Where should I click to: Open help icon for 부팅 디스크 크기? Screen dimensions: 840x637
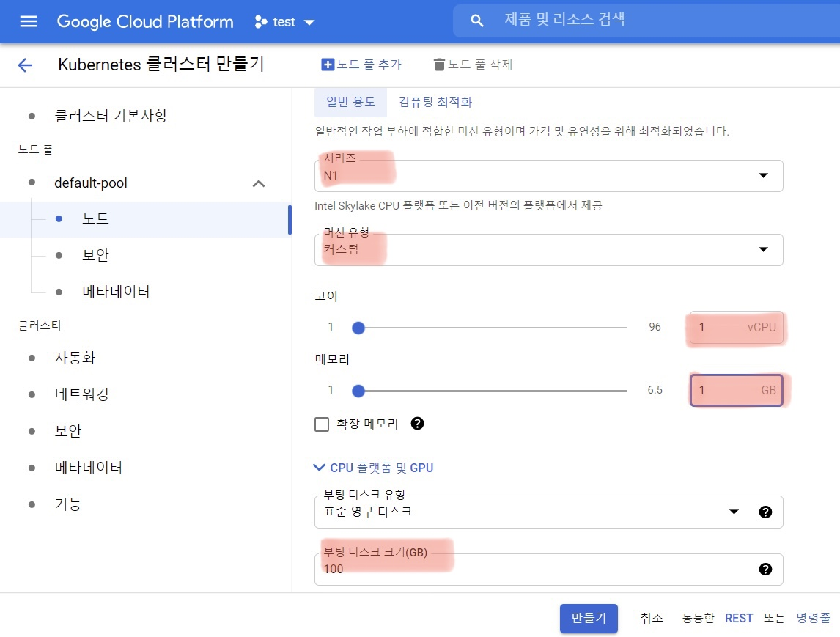(765, 569)
